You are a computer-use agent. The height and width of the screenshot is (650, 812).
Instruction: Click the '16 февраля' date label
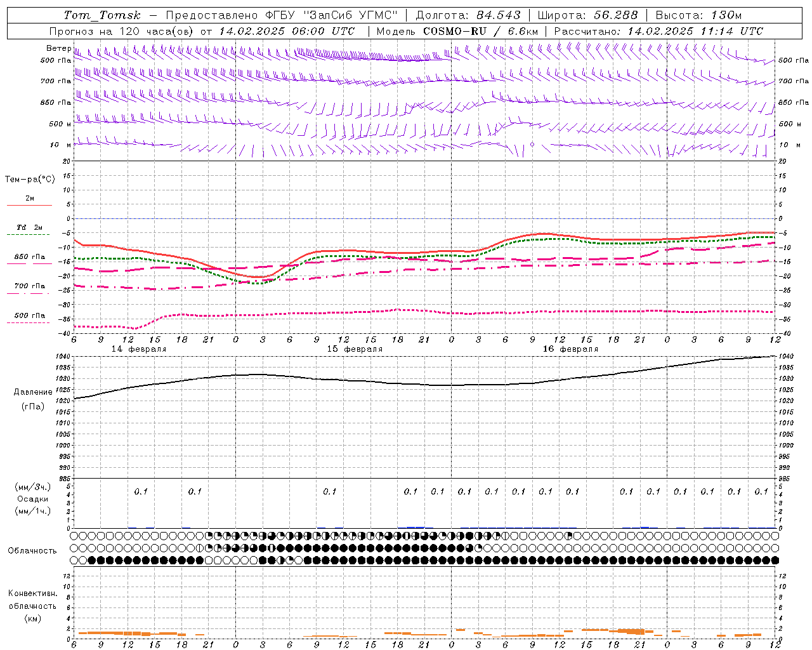click(570, 349)
